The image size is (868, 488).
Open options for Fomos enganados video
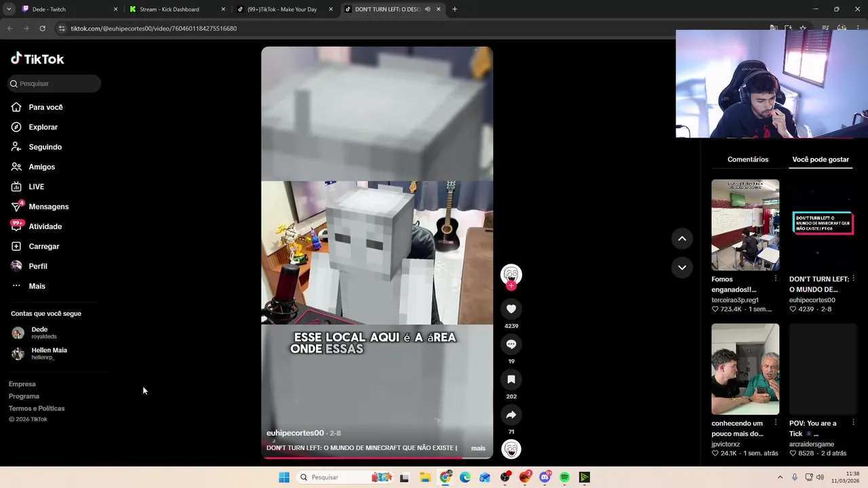(x=776, y=279)
